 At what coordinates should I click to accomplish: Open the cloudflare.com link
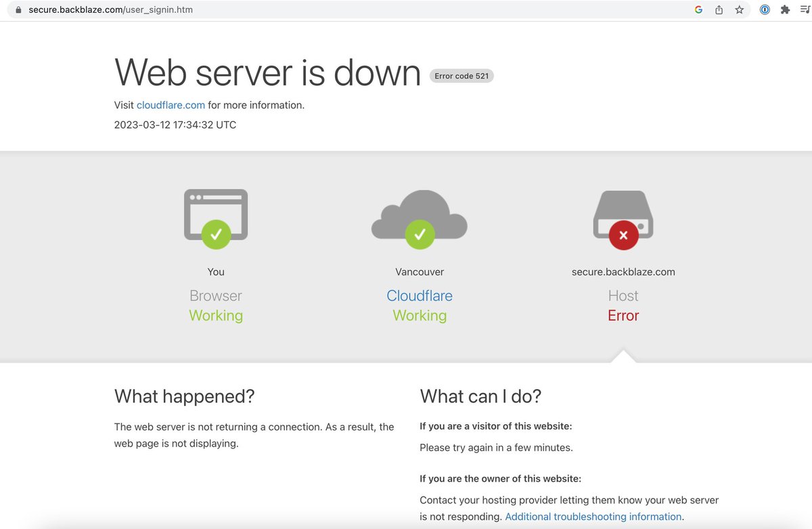coord(171,105)
